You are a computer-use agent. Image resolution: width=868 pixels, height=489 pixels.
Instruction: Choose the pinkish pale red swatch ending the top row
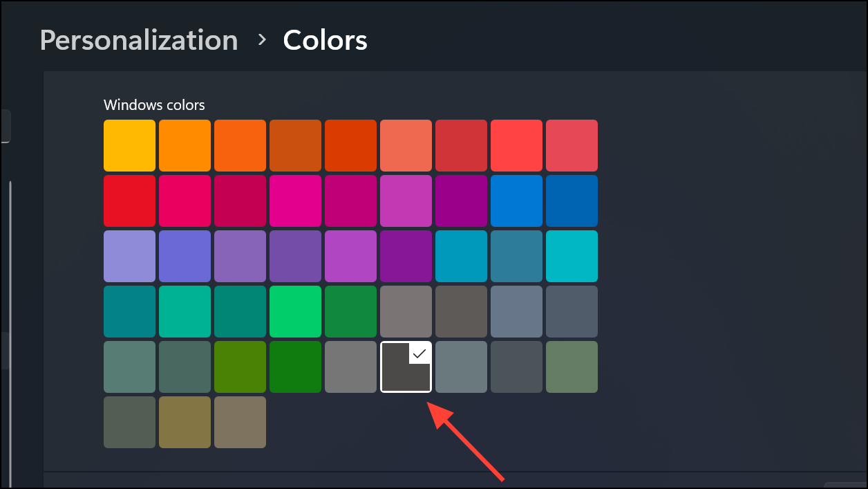[572, 145]
